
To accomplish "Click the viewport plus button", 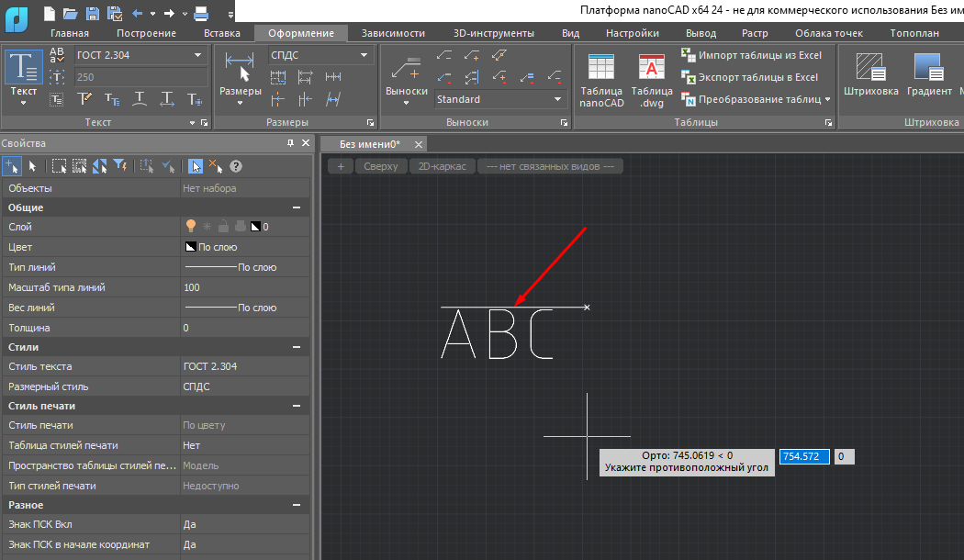I will click(341, 166).
